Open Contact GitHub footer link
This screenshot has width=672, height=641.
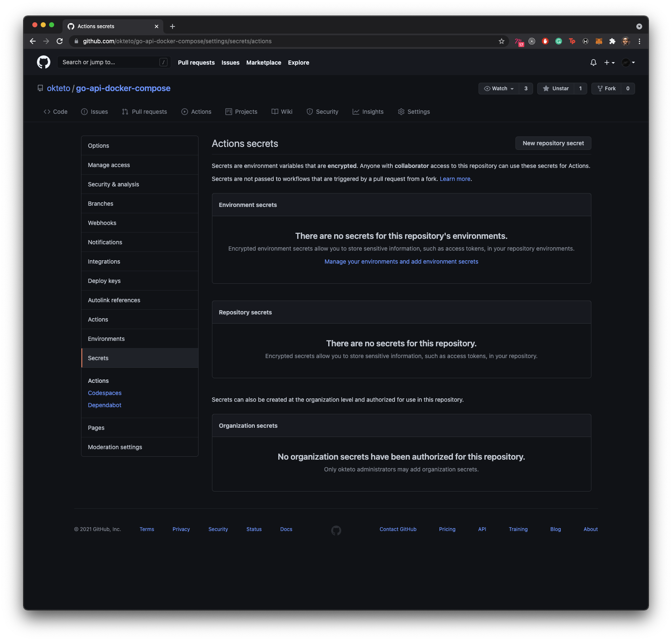398,529
